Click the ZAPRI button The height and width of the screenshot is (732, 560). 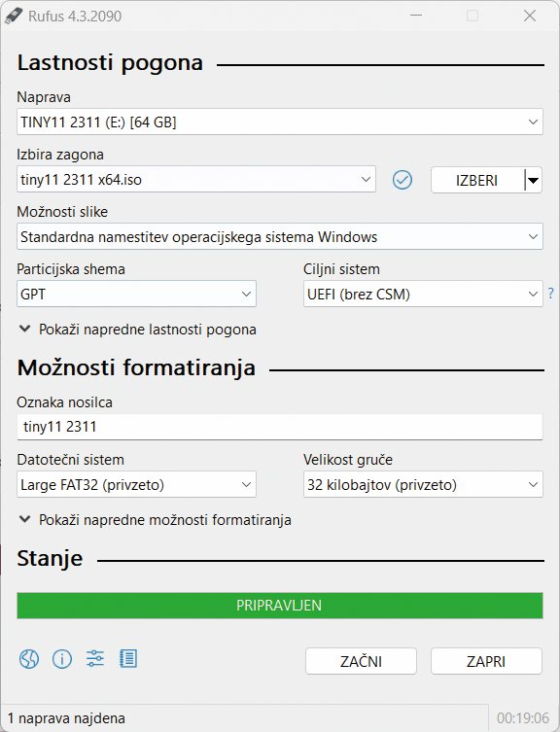pyautogui.click(x=486, y=661)
